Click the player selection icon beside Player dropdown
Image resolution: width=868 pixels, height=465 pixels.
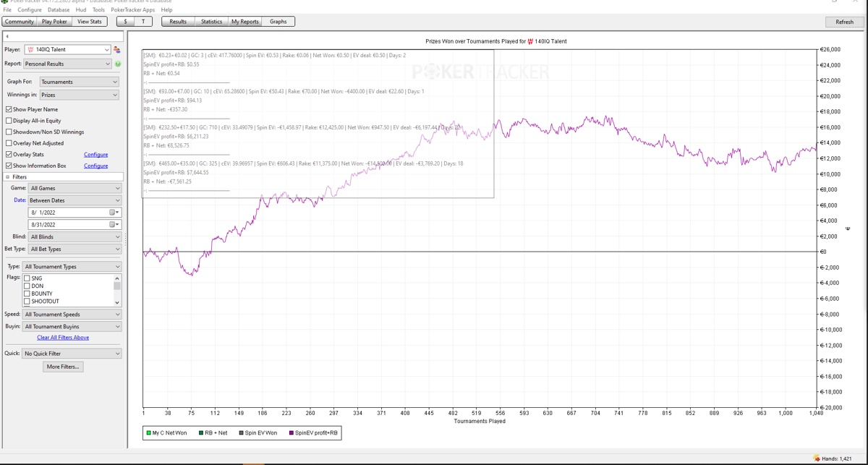pyautogui.click(x=117, y=50)
